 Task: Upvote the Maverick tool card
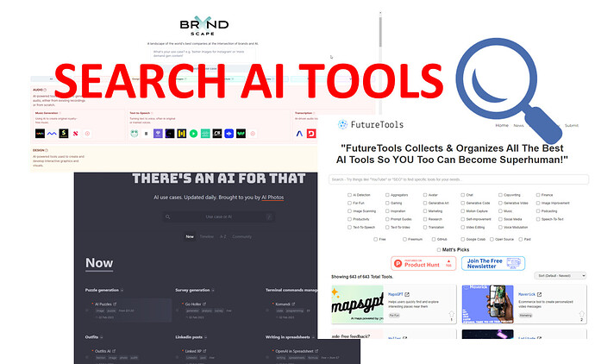point(582,314)
